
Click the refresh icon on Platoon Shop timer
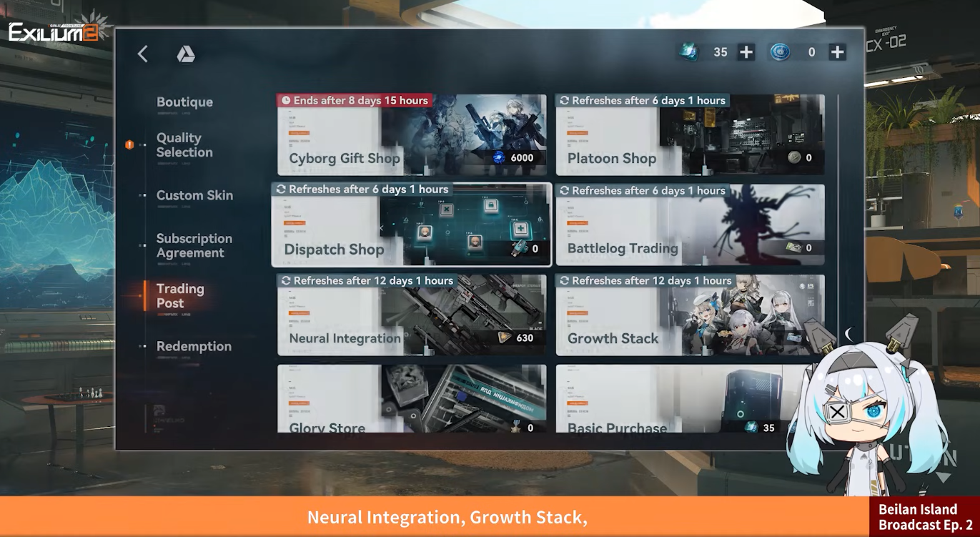pos(565,101)
